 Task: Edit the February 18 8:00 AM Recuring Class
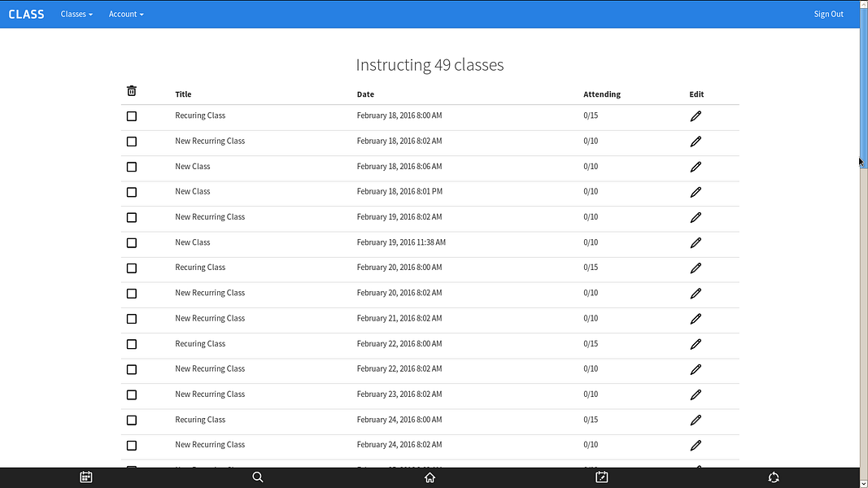696,116
